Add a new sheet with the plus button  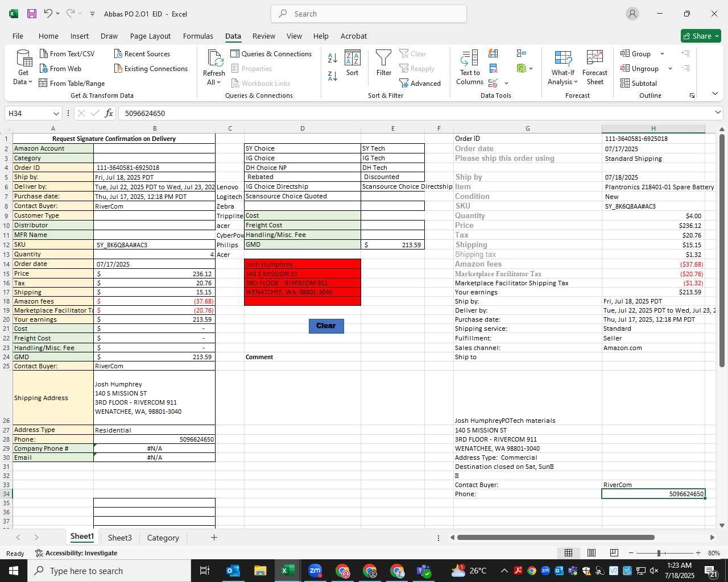214,537
